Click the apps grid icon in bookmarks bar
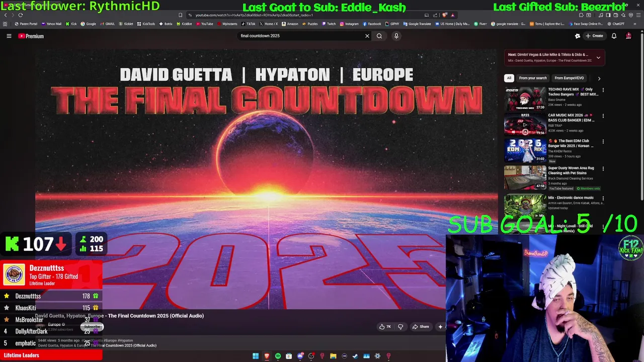Image resolution: width=644 pixels, height=362 pixels. click(5, 24)
